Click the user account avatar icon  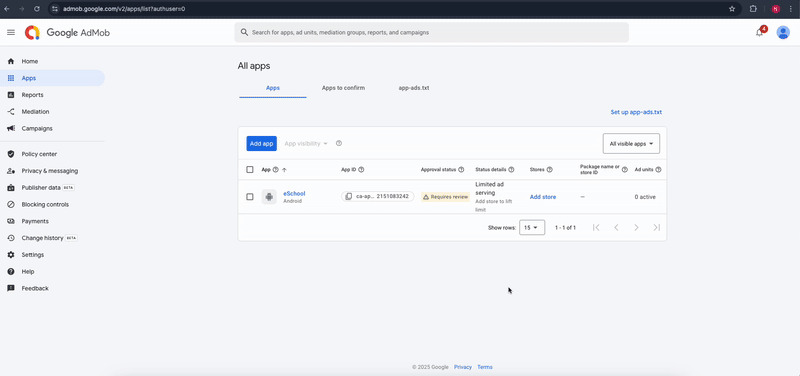[783, 32]
